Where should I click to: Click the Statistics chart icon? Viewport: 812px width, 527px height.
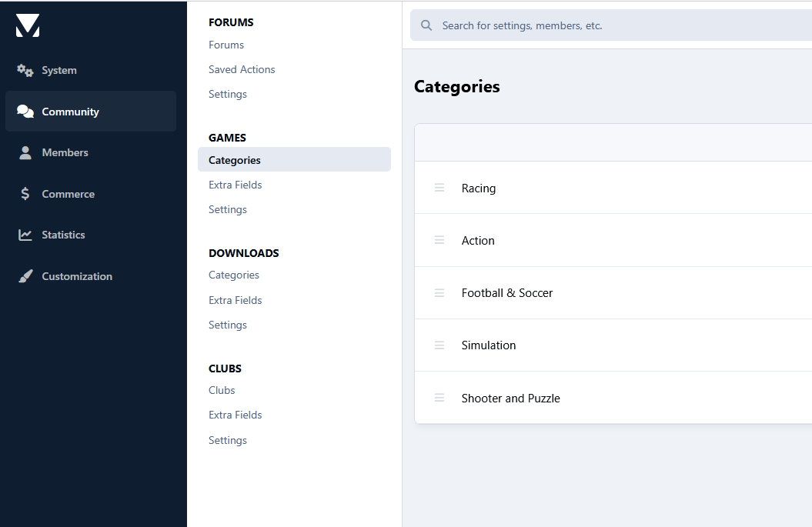coord(25,235)
